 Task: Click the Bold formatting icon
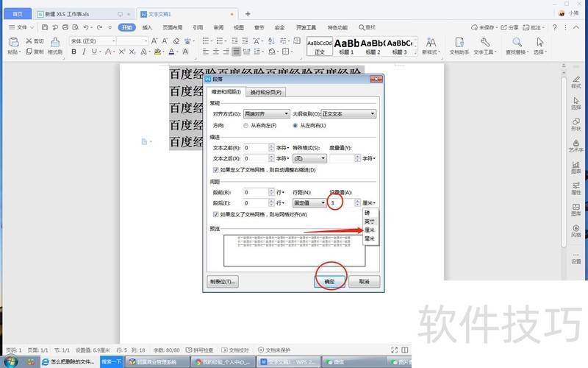(74, 52)
